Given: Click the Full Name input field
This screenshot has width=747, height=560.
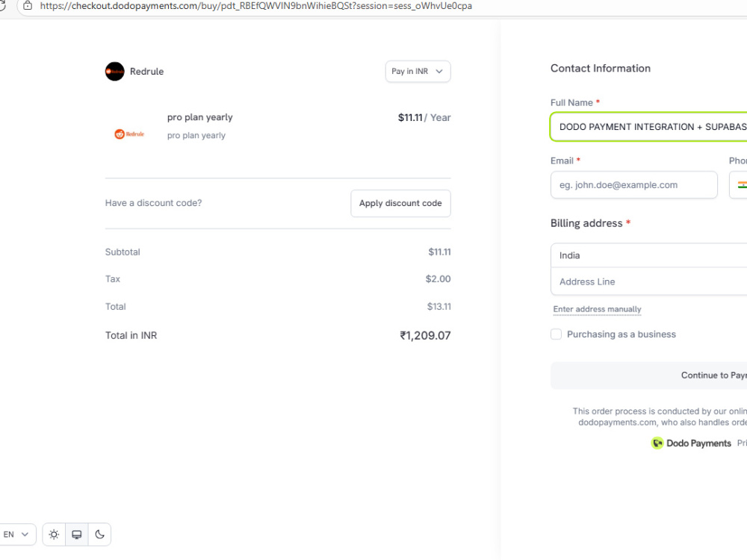Looking at the screenshot, I should (649, 127).
